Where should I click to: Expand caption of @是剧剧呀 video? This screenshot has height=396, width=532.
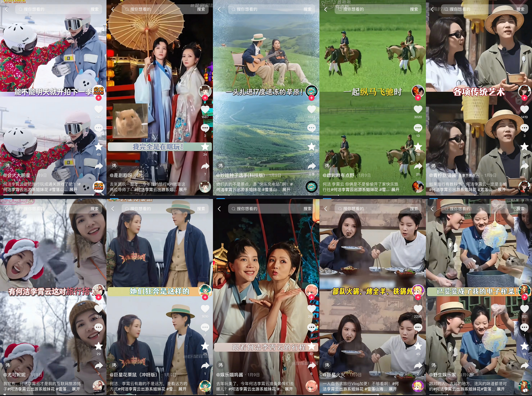click(x=183, y=189)
